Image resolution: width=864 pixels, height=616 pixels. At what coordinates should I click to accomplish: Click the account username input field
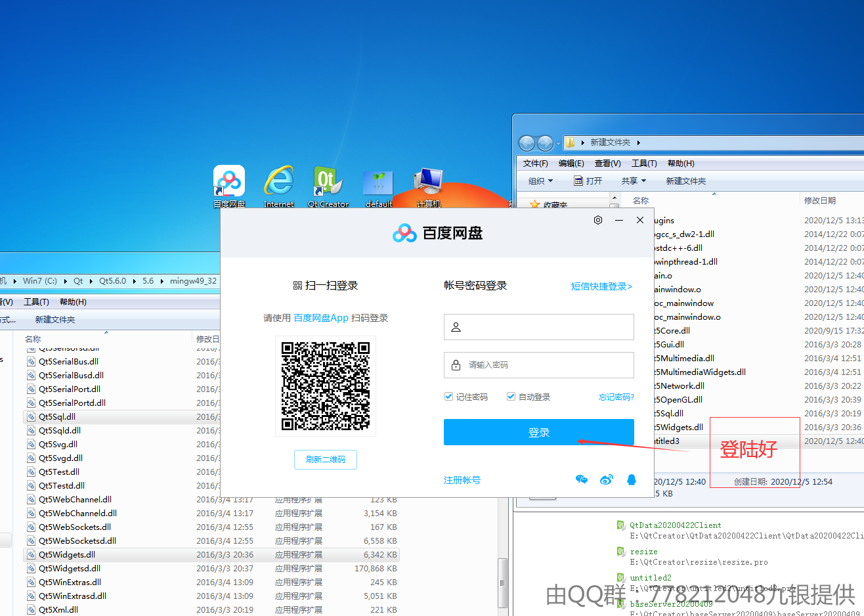pos(539,326)
